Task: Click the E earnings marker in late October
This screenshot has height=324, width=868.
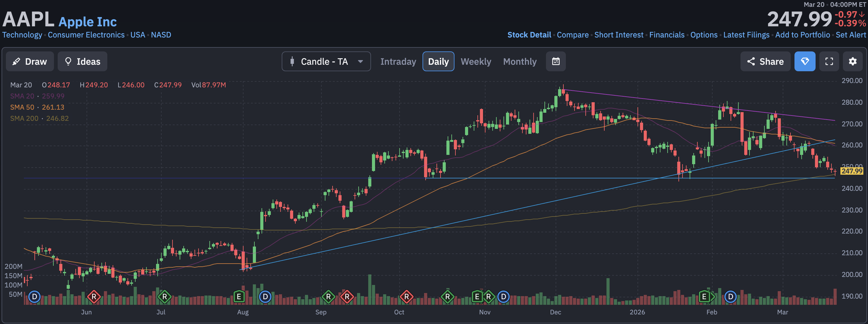Action: (x=477, y=297)
